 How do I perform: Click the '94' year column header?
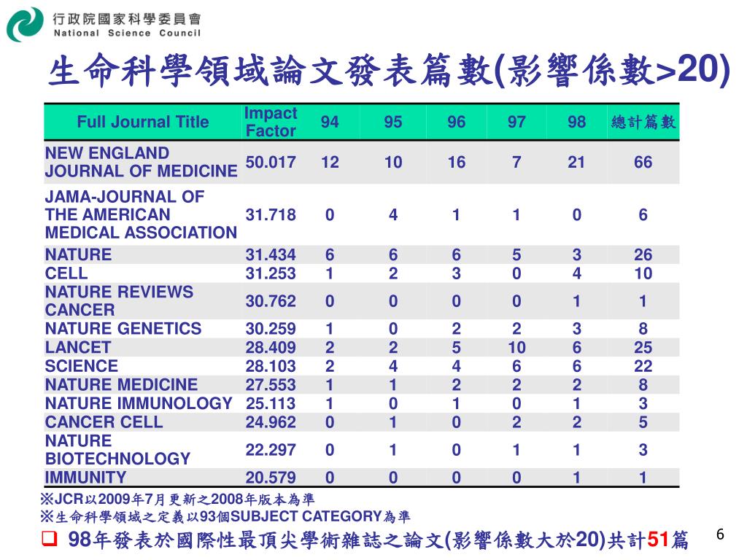coord(330,122)
